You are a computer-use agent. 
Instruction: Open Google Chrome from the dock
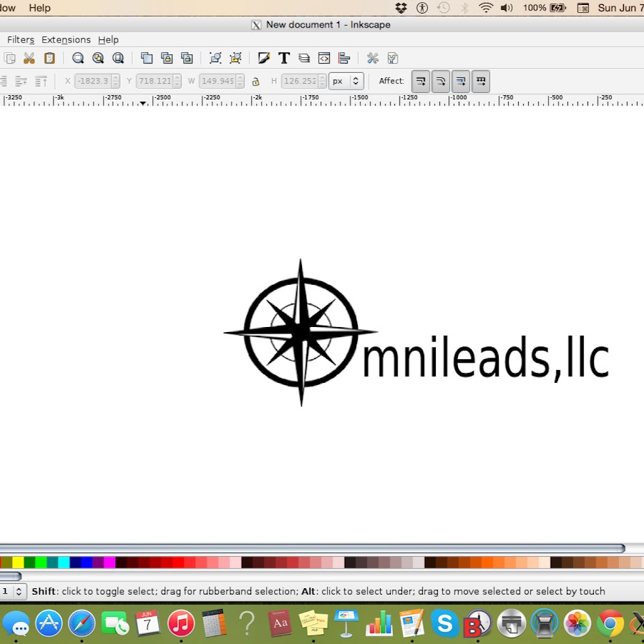coord(610,623)
